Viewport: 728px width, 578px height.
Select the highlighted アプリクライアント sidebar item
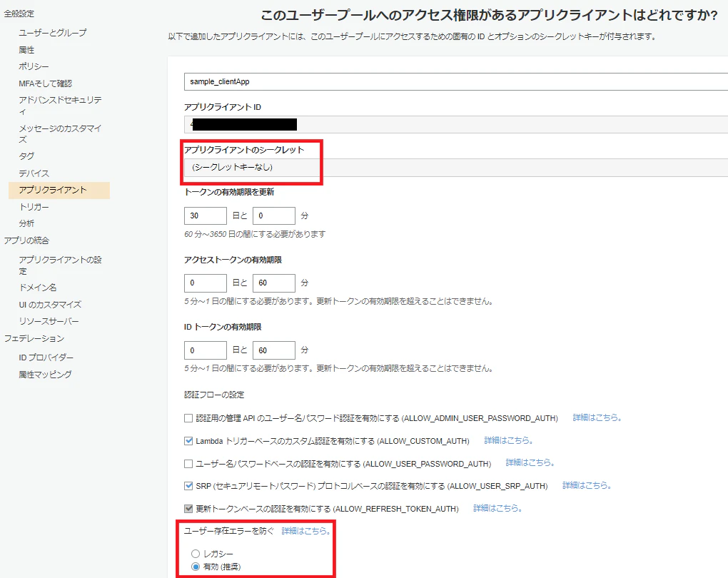[x=59, y=190]
